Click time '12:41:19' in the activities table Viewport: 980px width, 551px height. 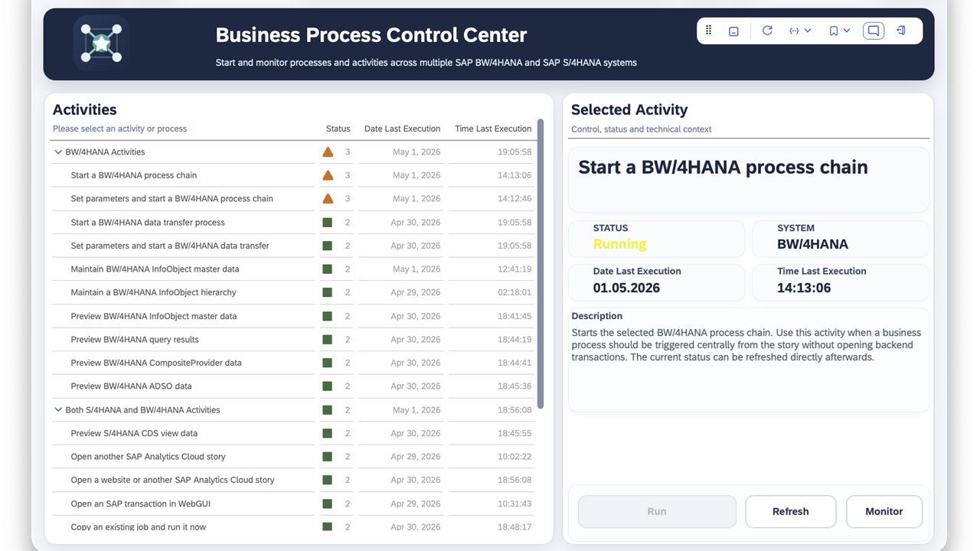click(514, 269)
